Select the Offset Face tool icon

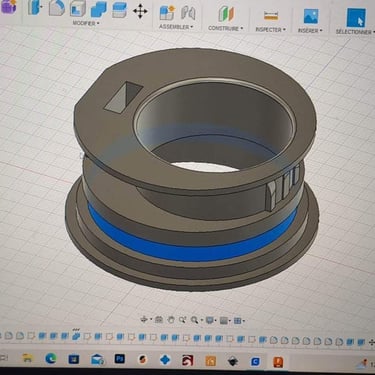tap(119, 10)
